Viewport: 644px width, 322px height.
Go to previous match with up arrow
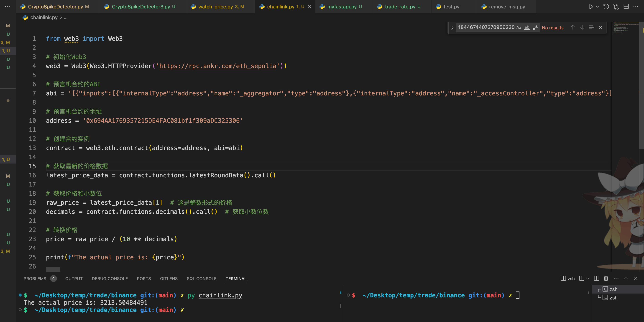(572, 28)
